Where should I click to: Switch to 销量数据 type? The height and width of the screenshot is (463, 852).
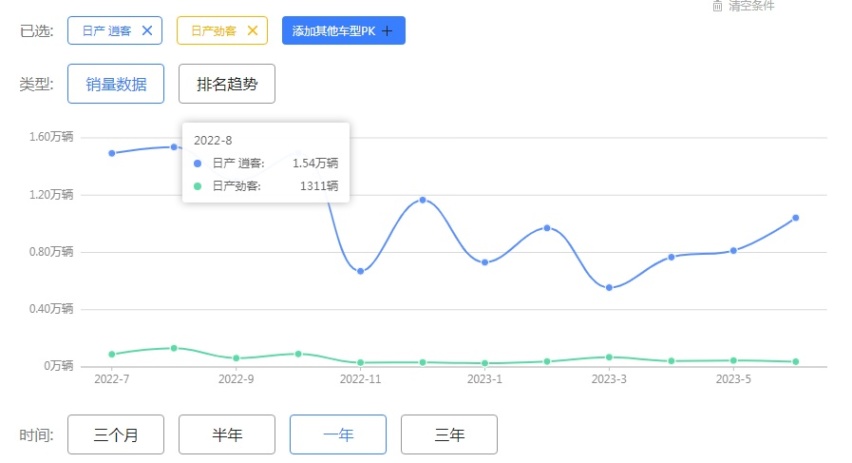pyautogui.click(x=116, y=84)
